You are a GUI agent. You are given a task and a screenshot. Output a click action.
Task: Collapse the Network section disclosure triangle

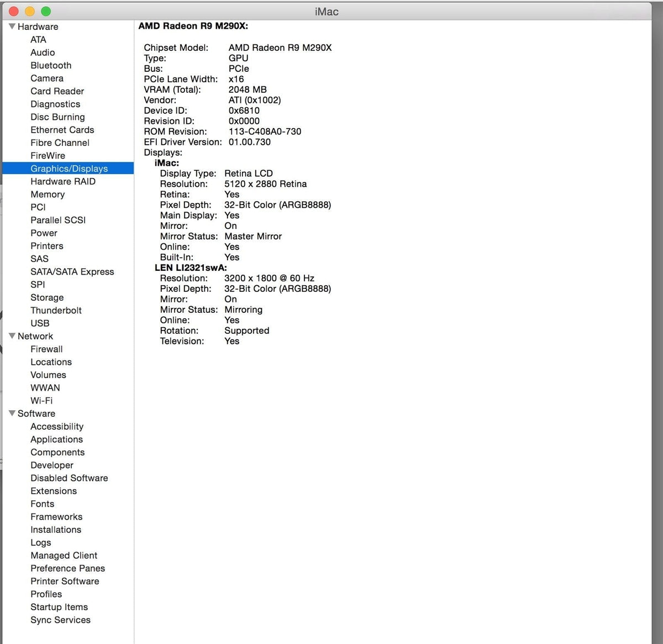pyautogui.click(x=12, y=336)
